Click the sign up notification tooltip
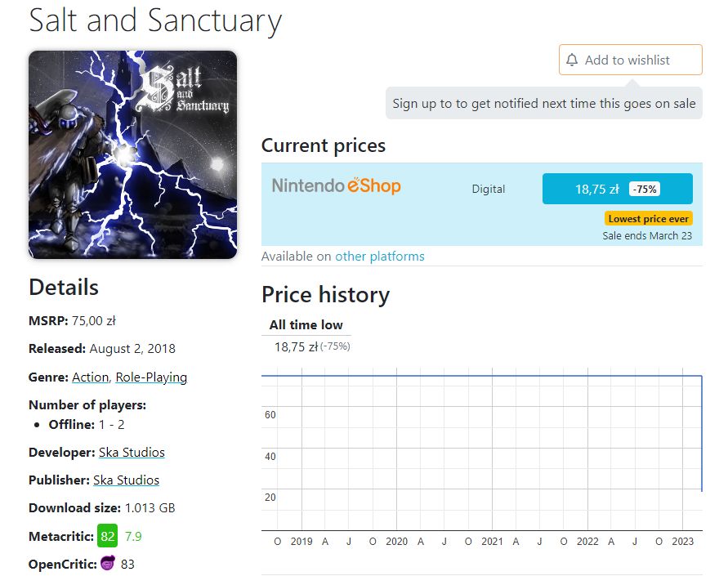The image size is (728, 576). pos(543,103)
